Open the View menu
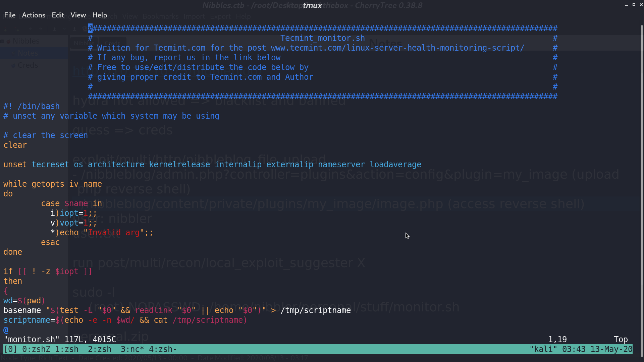This screenshot has width=644, height=362. [x=78, y=15]
